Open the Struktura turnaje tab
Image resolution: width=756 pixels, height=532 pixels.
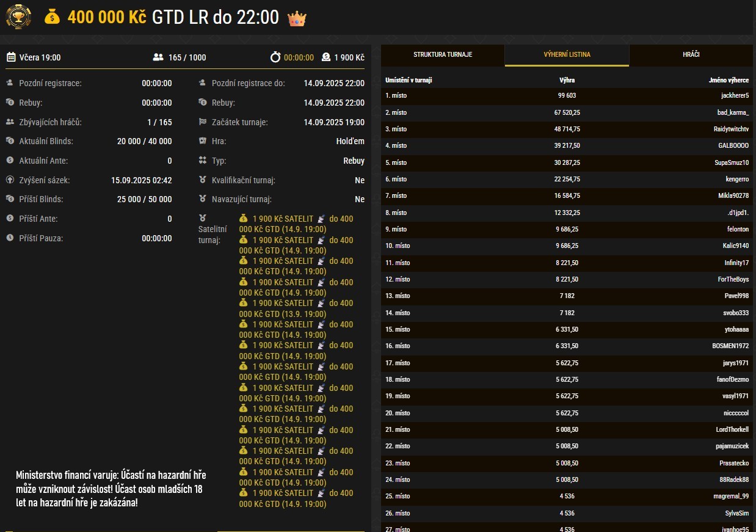[x=443, y=55]
